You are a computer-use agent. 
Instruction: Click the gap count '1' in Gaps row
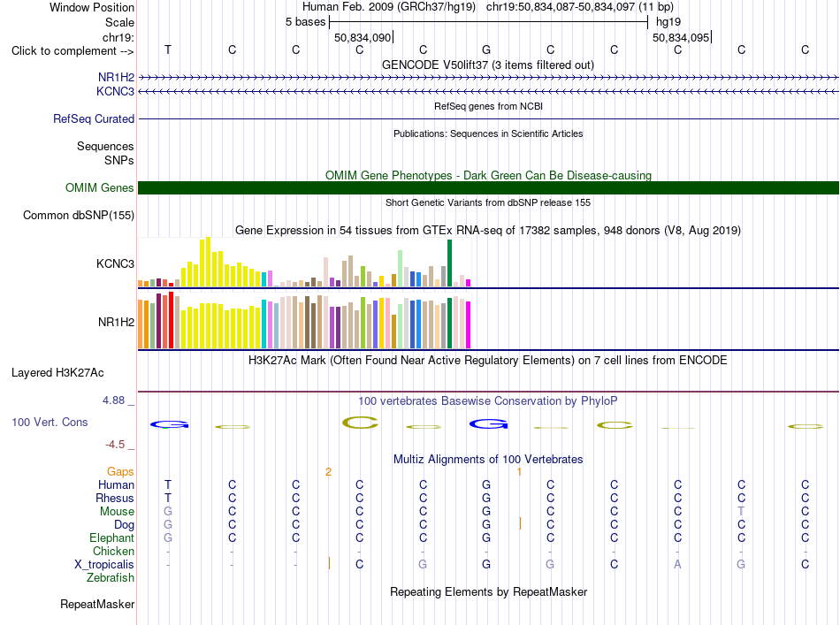(x=519, y=472)
